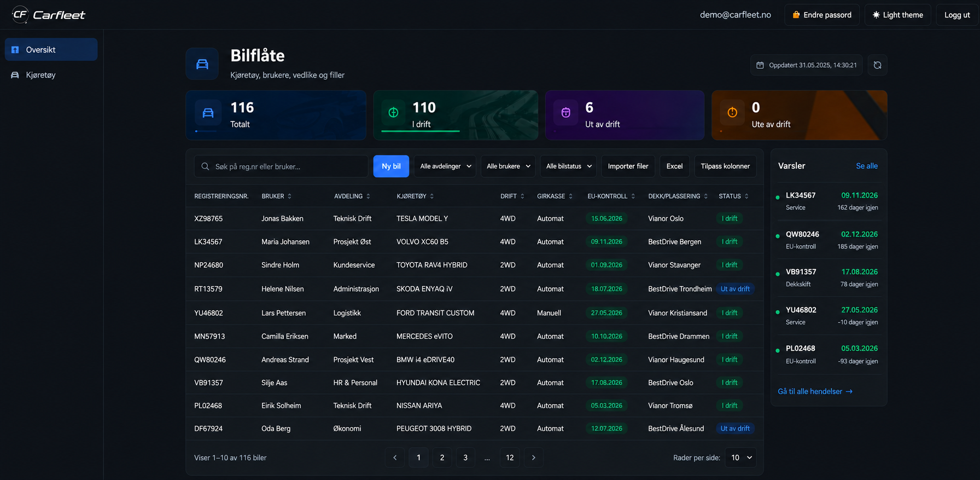Viewport: 980px width, 480px height.
Task: Click the refresh icon beside the update timestamp
Action: [877, 65]
